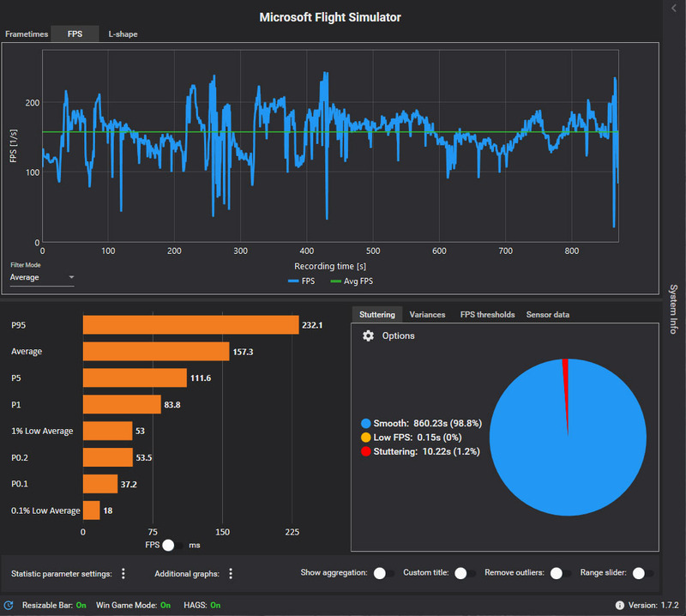Toggle the green Avg FPS legend entry
Viewport: 686px width, 616px height.
(x=352, y=281)
